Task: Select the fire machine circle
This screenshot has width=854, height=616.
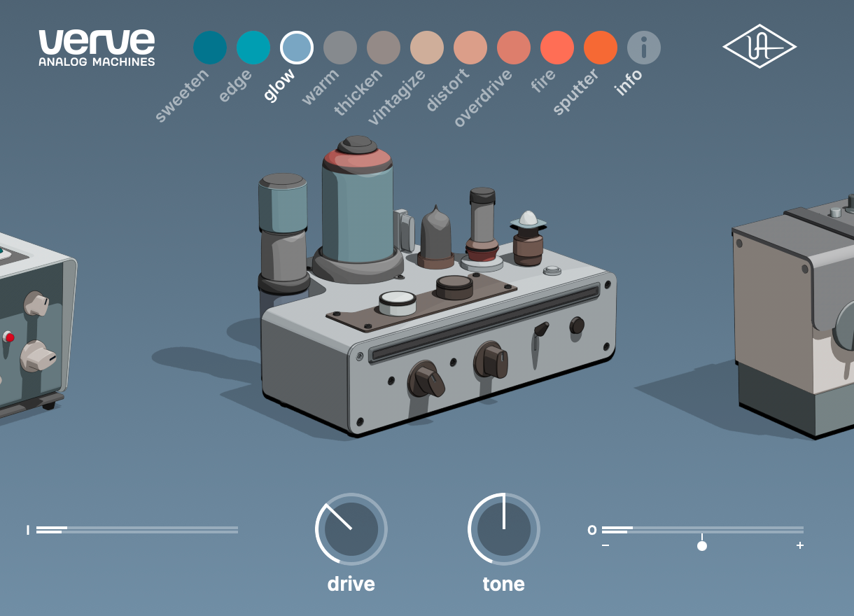Action: tap(557, 48)
